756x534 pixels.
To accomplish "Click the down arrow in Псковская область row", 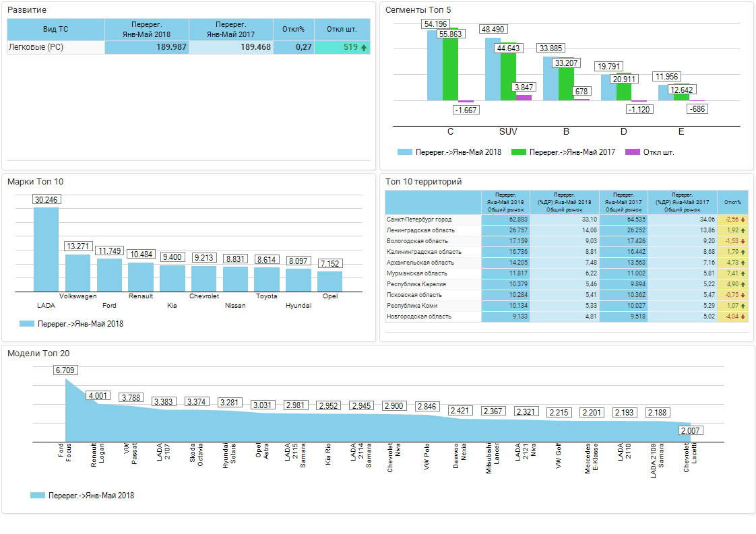I will [743, 295].
